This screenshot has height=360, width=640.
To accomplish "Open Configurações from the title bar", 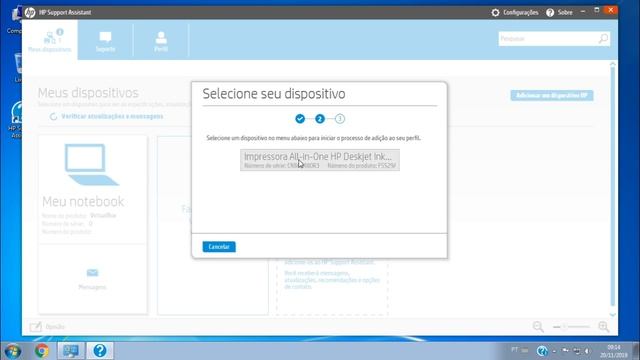I will coord(520,13).
